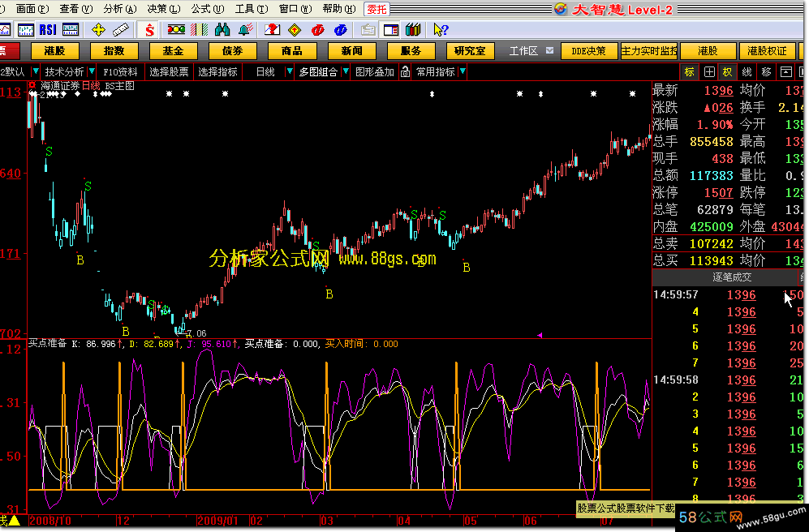Expand the 多图组合 dropdown arrow
The width and height of the screenshot is (809, 532).
click(x=346, y=71)
